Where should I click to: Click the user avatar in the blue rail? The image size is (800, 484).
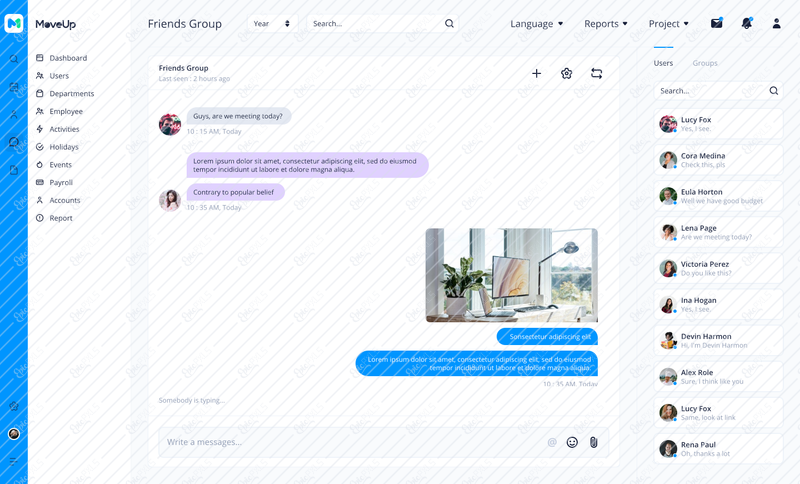tap(14, 434)
